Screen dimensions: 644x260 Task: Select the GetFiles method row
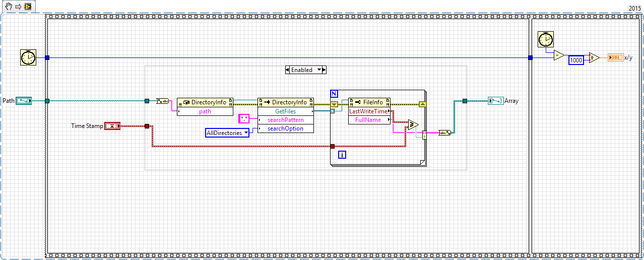[x=286, y=111]
